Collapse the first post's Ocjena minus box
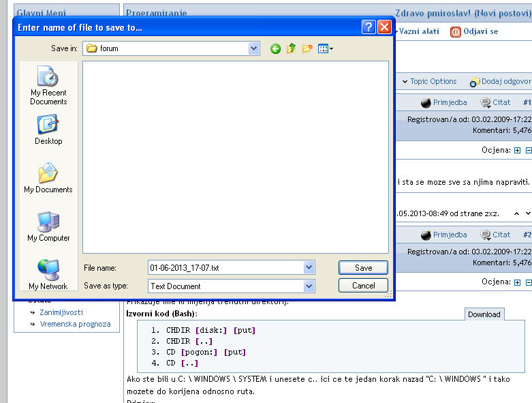The width and height of the screenshot is (532, 403). click(x=528, y=150)
